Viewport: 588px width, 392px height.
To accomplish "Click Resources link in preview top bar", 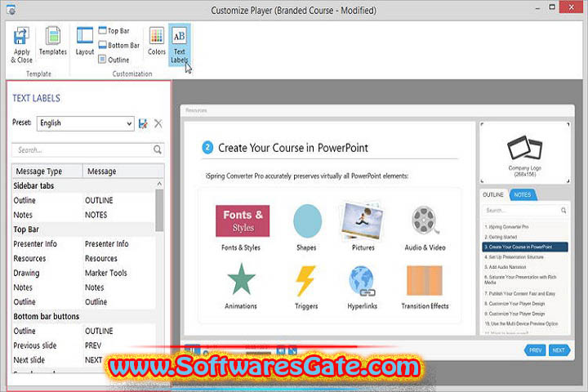I will (196, 110).
